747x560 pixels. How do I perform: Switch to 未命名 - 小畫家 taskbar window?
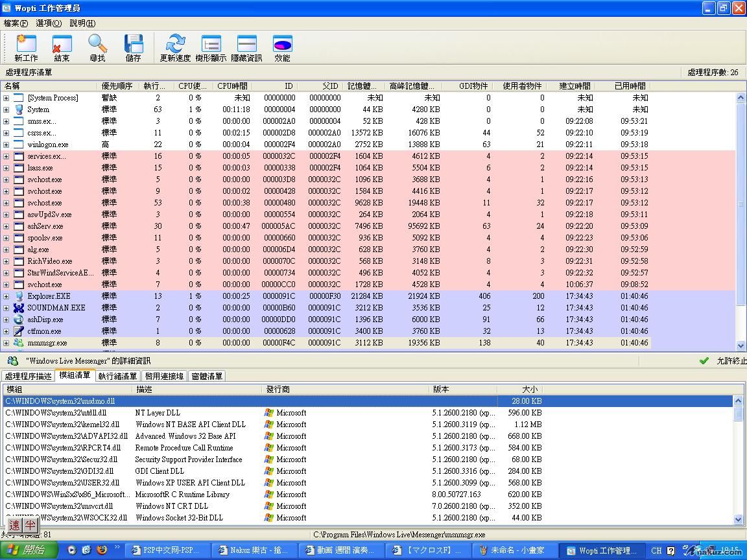click(x=514, y=550)
